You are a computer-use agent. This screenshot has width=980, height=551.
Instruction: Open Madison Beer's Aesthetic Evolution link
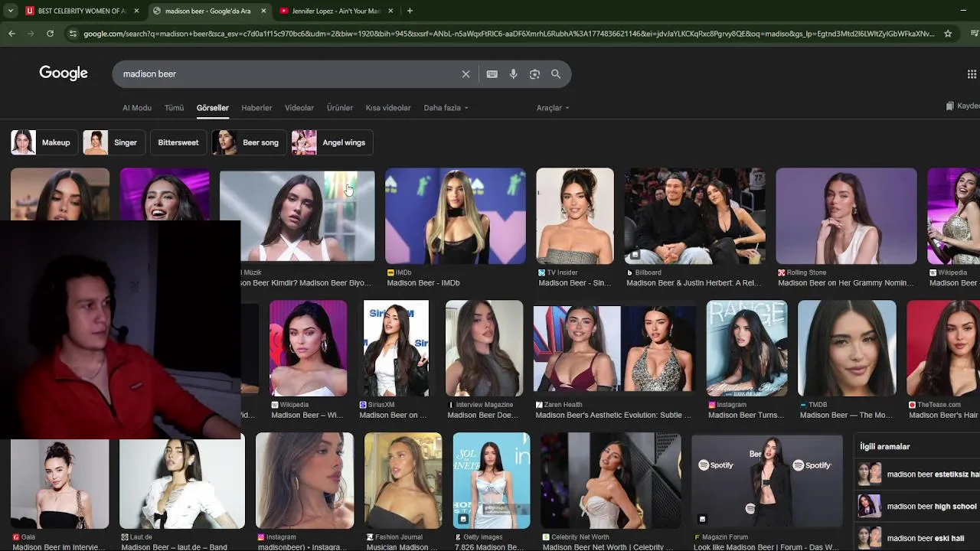[x=613, y=416]
